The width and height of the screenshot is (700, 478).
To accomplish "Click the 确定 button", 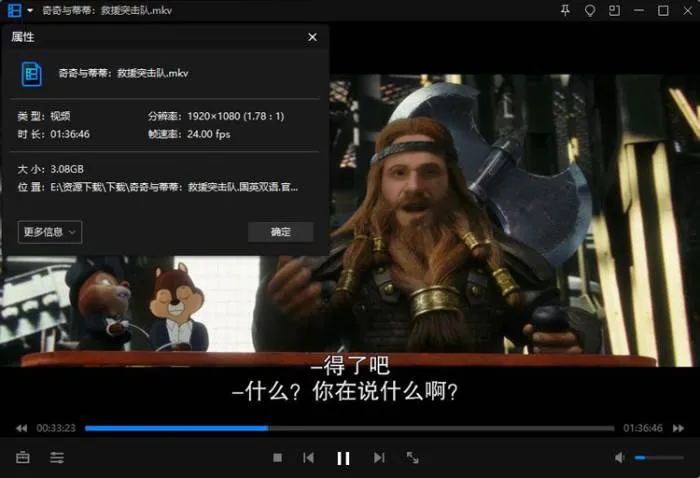I will click(x=281, y=232).
